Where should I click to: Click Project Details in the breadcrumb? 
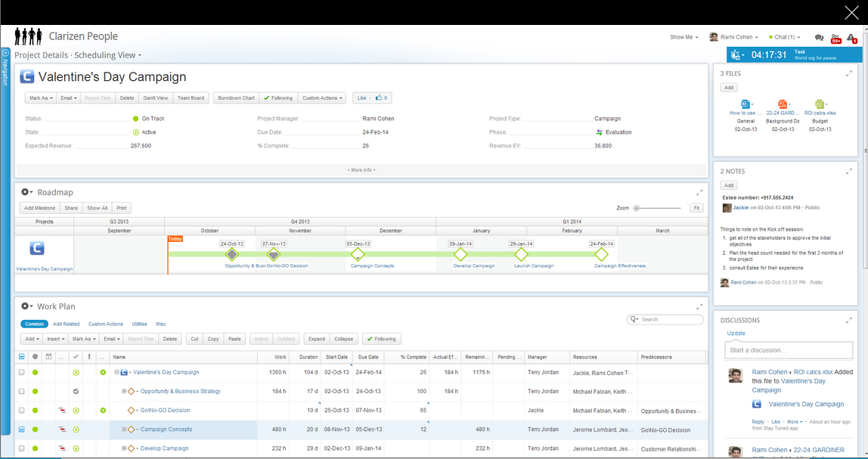(x=41, y=55)
